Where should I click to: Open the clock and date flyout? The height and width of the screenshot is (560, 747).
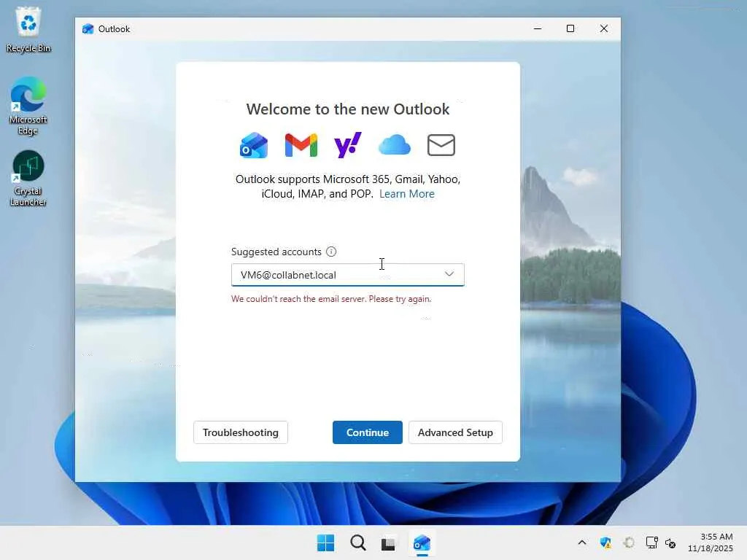(x=710, y=542)
